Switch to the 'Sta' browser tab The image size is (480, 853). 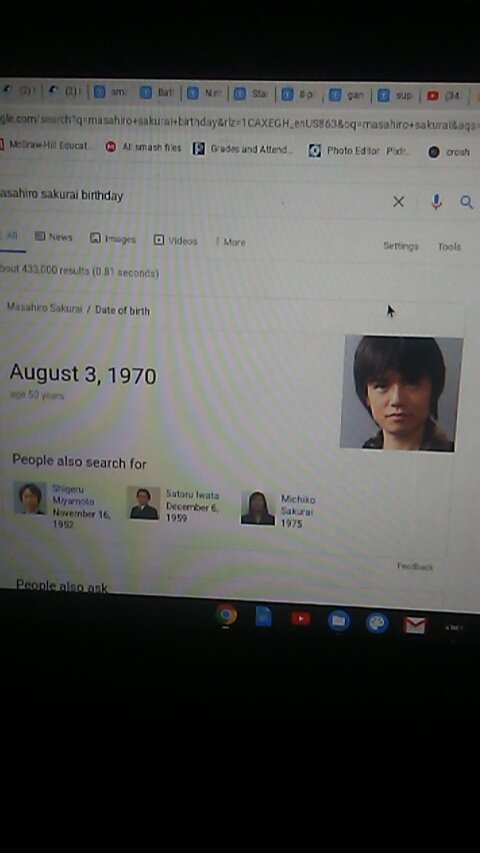click(x=251, y=94)
